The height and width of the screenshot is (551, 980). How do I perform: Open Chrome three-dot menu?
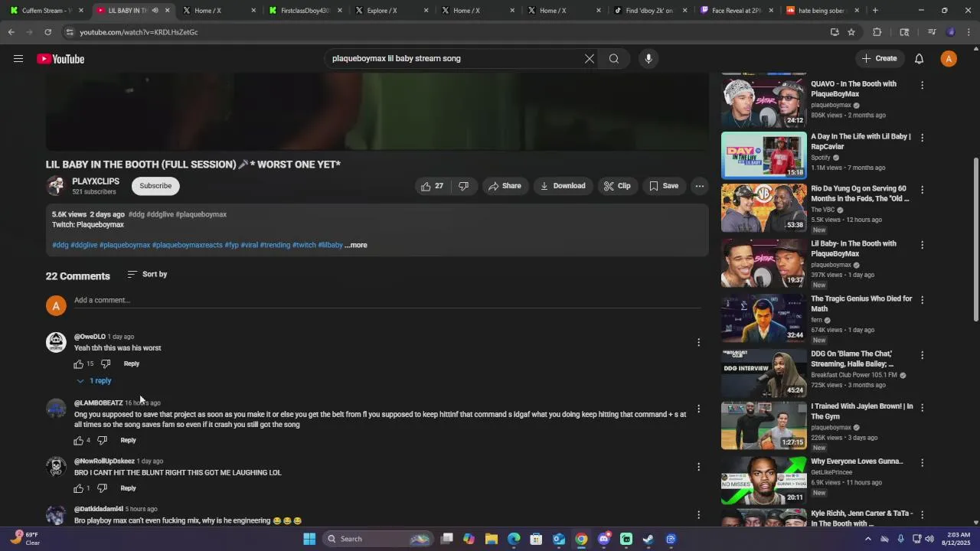point(969,32)
